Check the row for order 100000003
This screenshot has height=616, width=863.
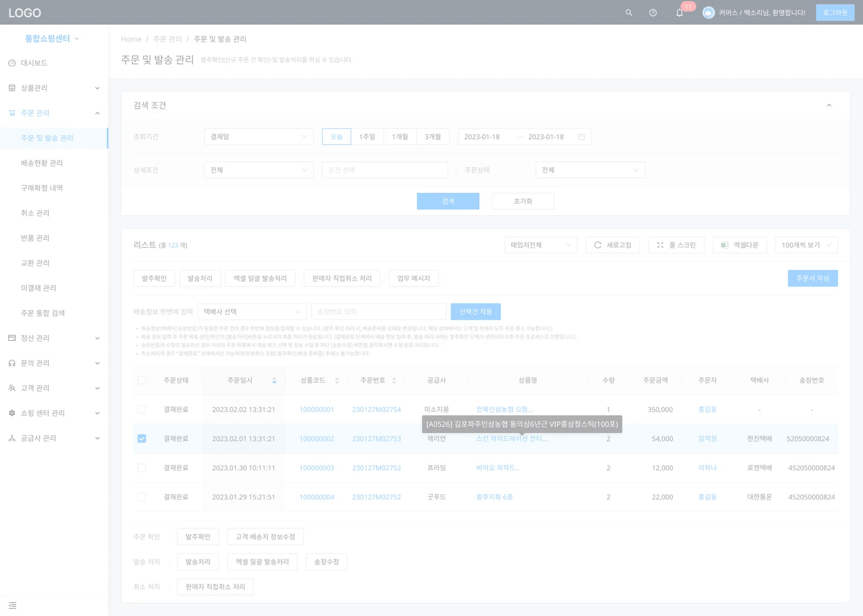click(142, 468)
